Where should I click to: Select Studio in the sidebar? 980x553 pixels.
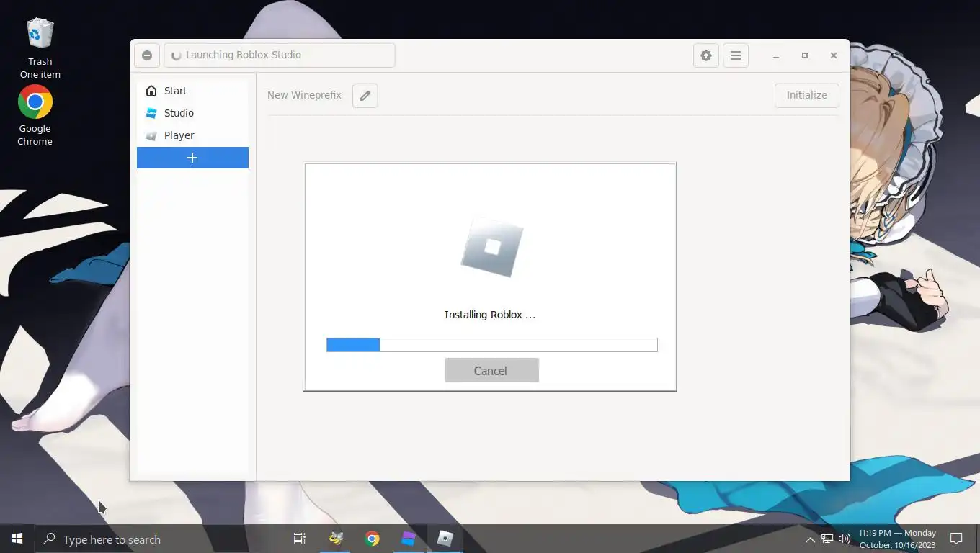(192, 113)
